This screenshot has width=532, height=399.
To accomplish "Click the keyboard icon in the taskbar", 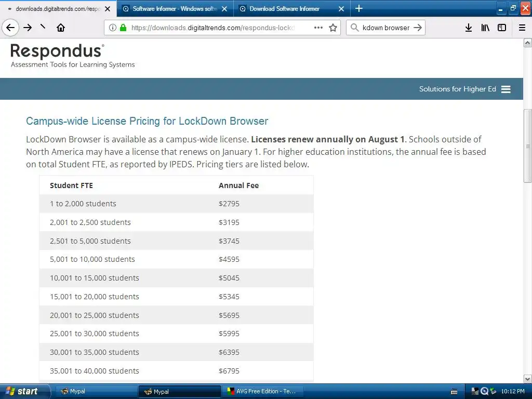I will (454, 392).
